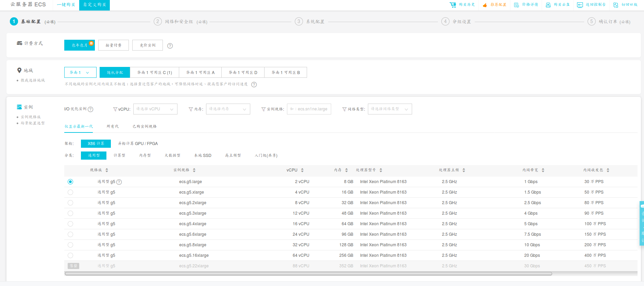Screen dimensions: 644x286
Task: Switch to 一键购买 tab
Action: [x=66, y=5]
